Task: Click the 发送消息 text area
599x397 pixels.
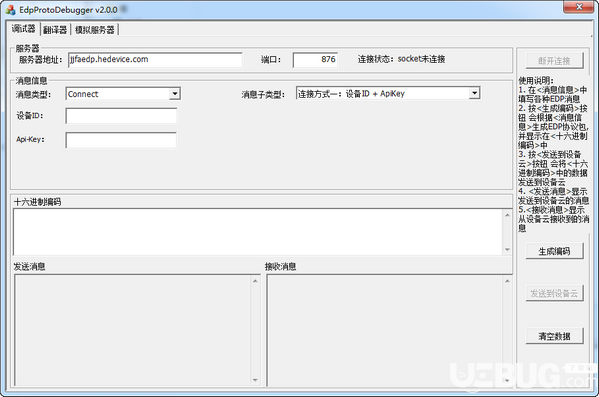Action: tap(133, 331)
